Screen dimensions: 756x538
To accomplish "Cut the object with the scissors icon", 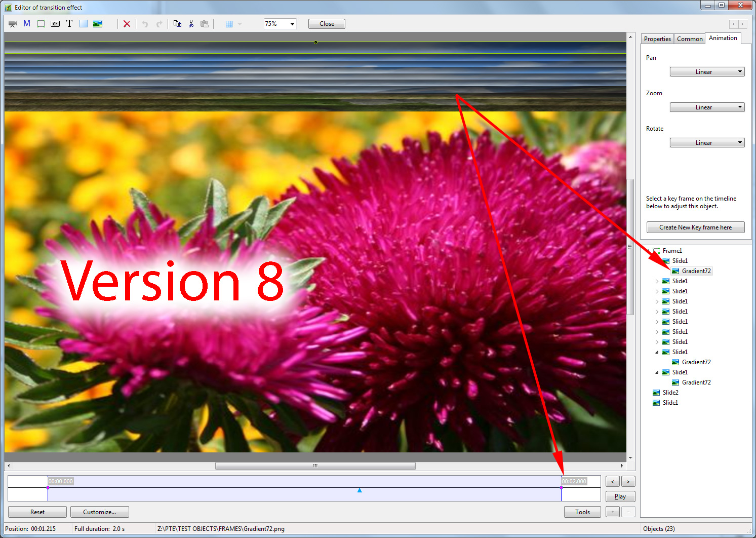I will point(191,24).
